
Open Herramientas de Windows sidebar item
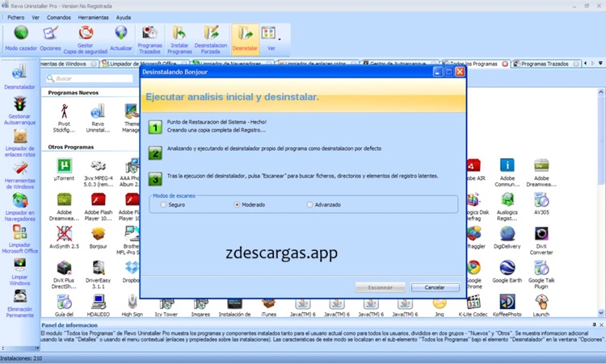[x=20, y=175]
